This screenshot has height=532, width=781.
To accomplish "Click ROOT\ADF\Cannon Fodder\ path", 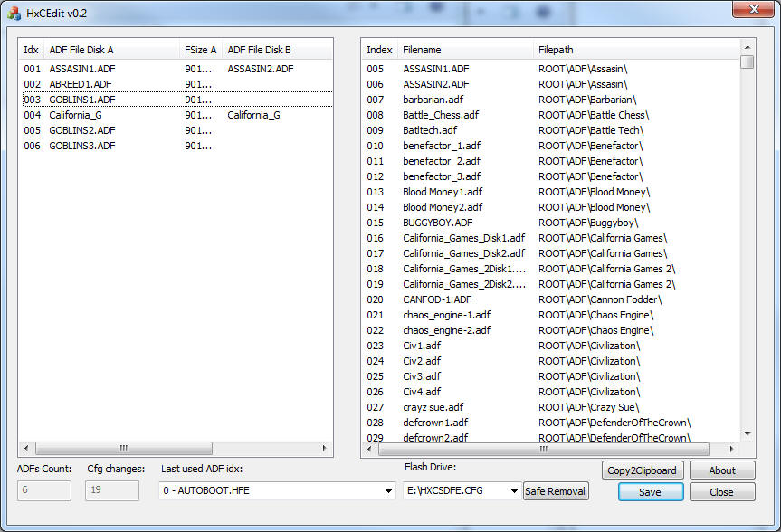I will (x=600, y=299).
